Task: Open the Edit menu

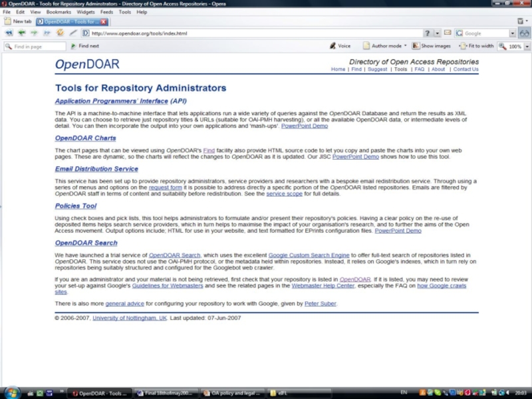Action: [21, 12]
